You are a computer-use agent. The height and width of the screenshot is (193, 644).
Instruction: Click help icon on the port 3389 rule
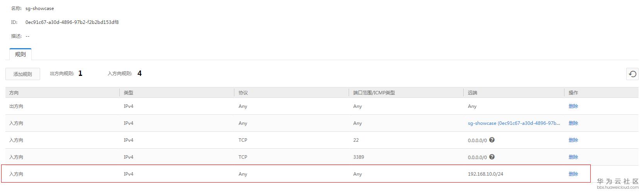492,157
